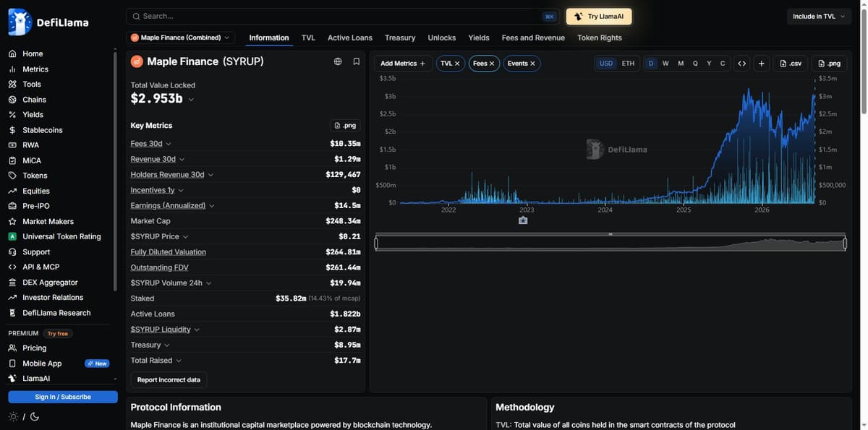Open API & MCP page
Image resolution: width=868 pixels, height=430 pixels.
(x=41, y=267)
